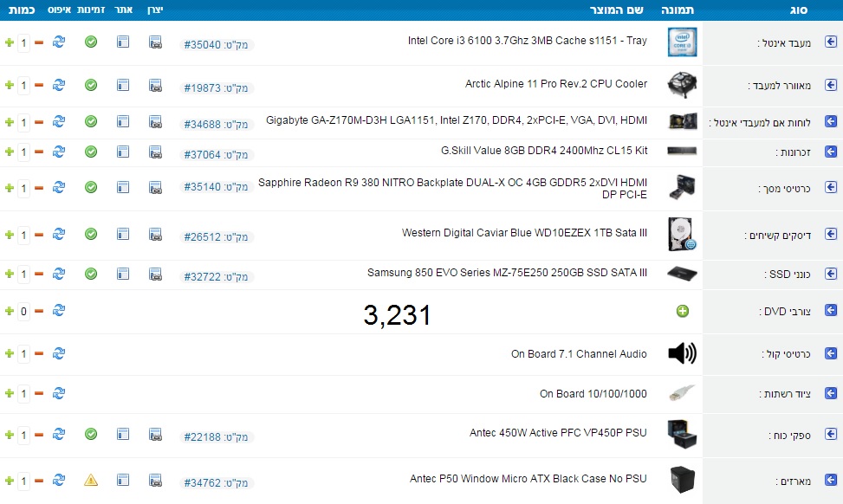
Task: Click the Arctic Alpine cooler thumbnail
Action: [x=682, y=85]
